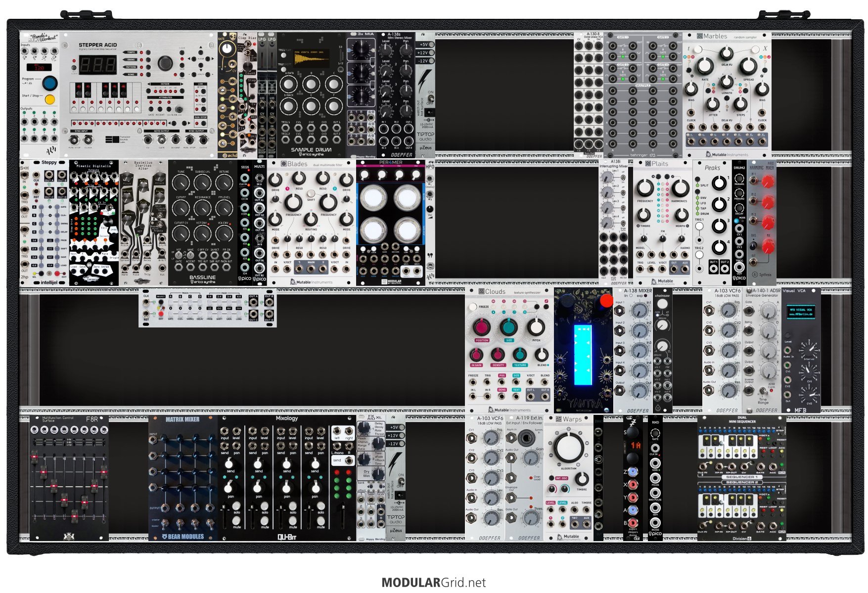Screen dimensions: 868x593
Task: Flip the Time Range switch on A-140-1 ADSR
Action: click(763, 391)
